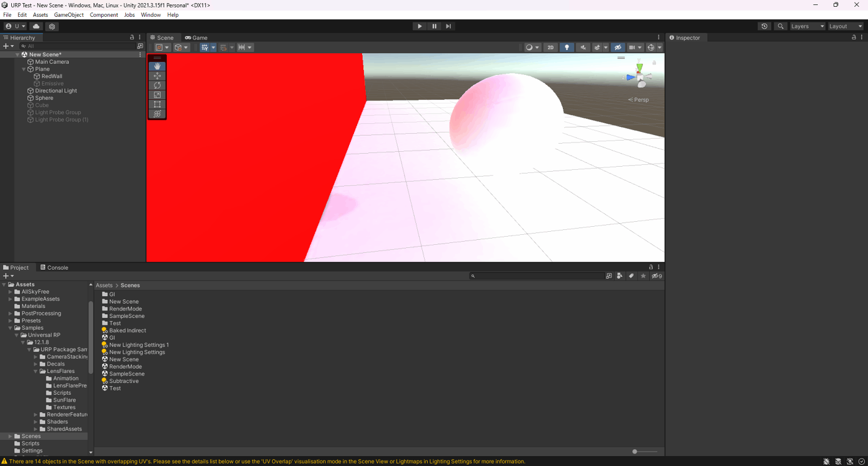
Task: Collapse the Samples folder
Action: click(11, 328)
